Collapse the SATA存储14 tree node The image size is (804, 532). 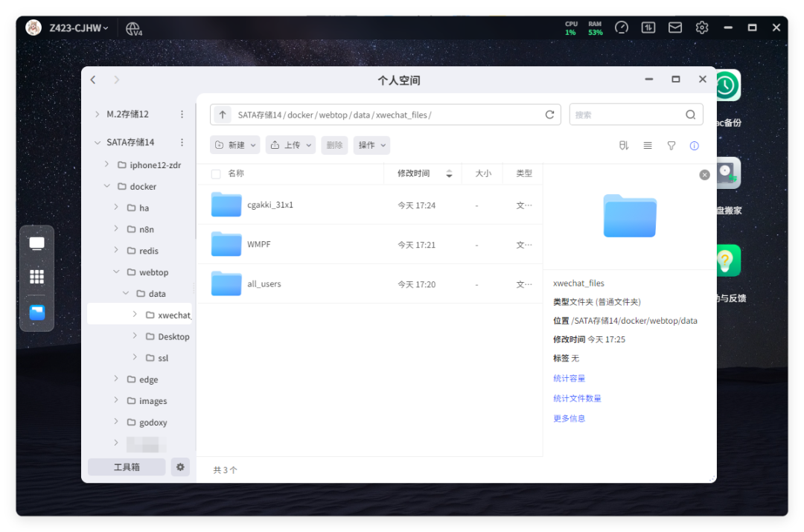tap(98, 142)
